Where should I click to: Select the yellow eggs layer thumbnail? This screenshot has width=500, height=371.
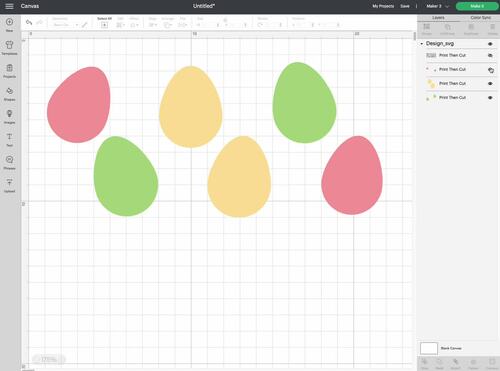tap(431, 83)
